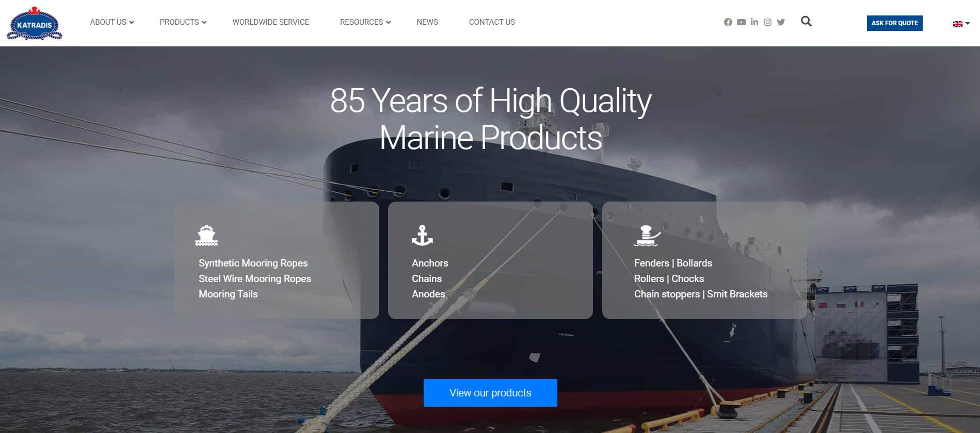Click the ship icon above Mooring Ropes

coord(206,235)
